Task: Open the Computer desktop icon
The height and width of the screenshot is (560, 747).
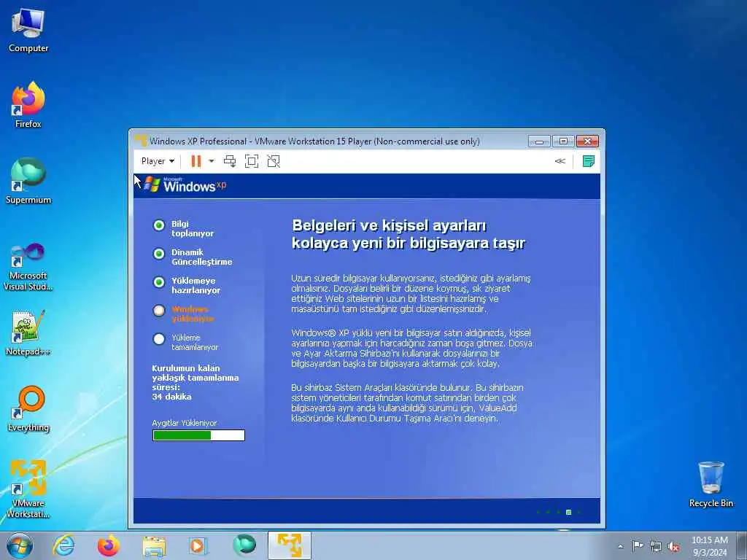Action: 28,30
